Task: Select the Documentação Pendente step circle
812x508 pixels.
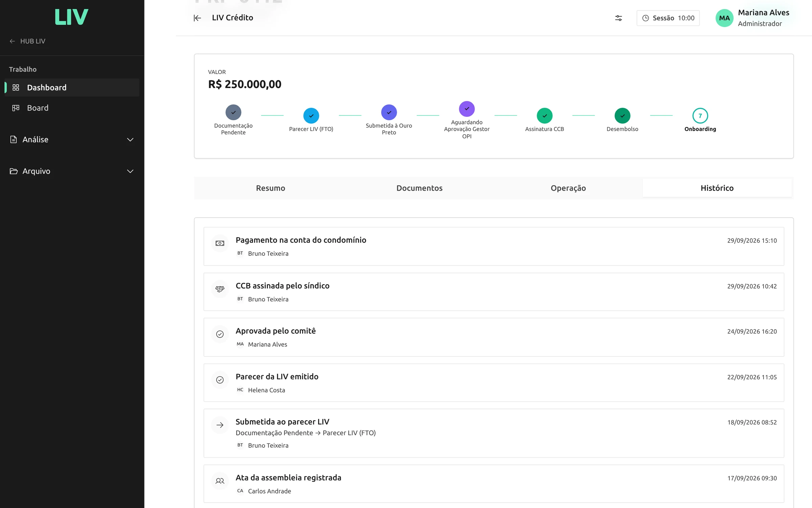Action: (233, 112)
